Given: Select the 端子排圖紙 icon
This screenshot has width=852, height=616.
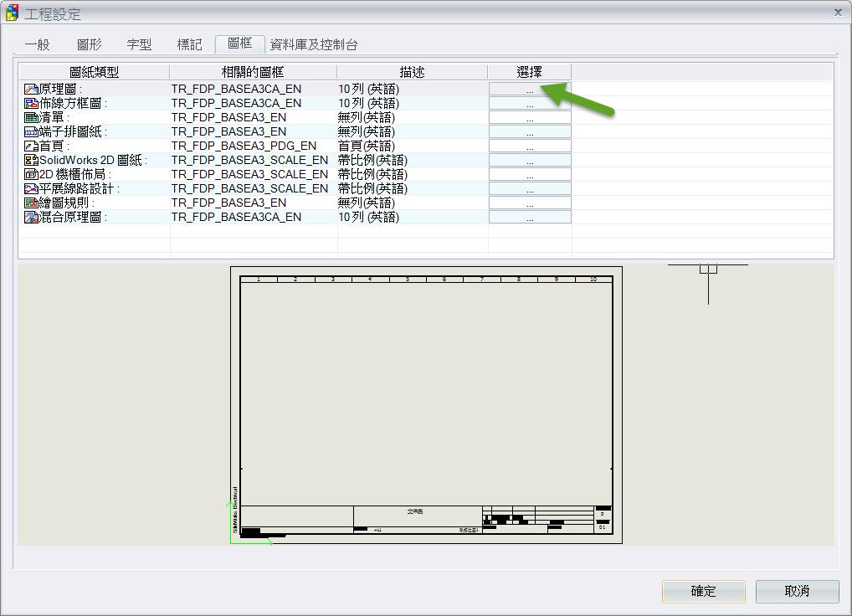Looking at the screenshot, I should click(x=31, y=131).
